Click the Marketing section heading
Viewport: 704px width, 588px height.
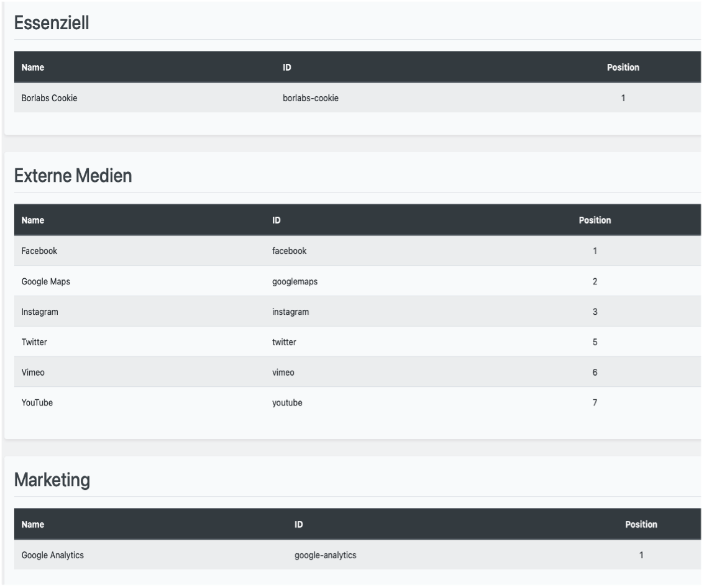(52, 480)
